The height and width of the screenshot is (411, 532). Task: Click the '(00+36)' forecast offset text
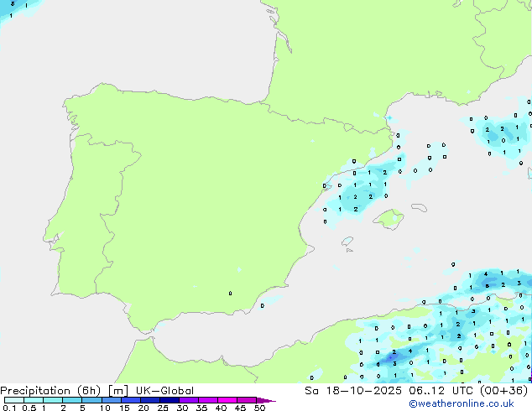pyautogui.click(x=504, y=391)
